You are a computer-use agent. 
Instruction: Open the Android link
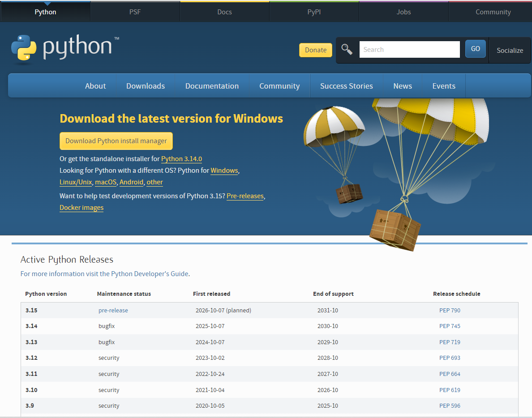[x=131, y=182]
